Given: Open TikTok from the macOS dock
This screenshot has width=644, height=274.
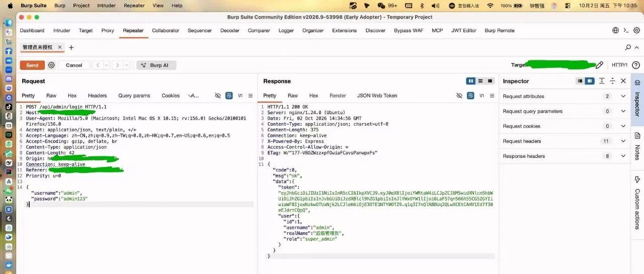Looking at the screenshot, I should coord(9,107).
